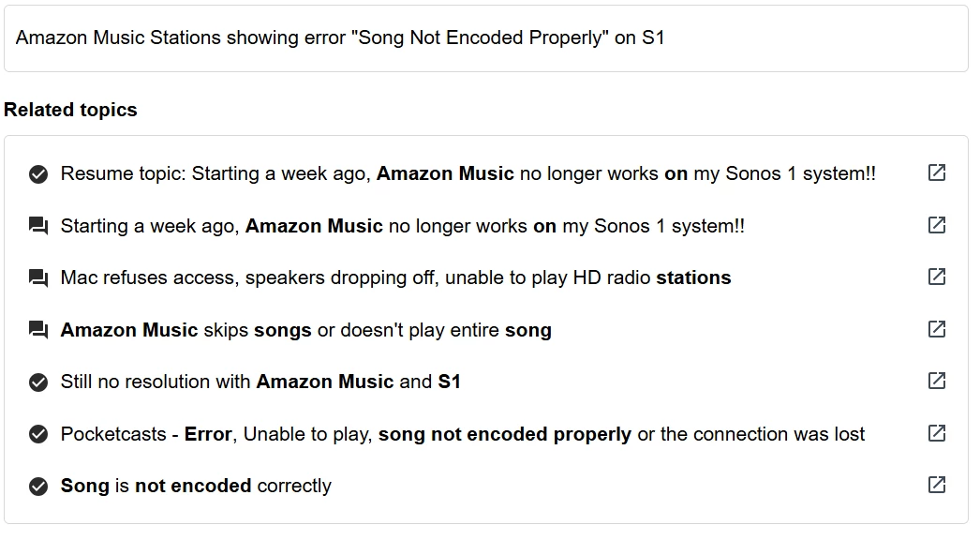Open external link for Pocketcasts Error topic
Screen dimensions: 980x540
[936, 433]
